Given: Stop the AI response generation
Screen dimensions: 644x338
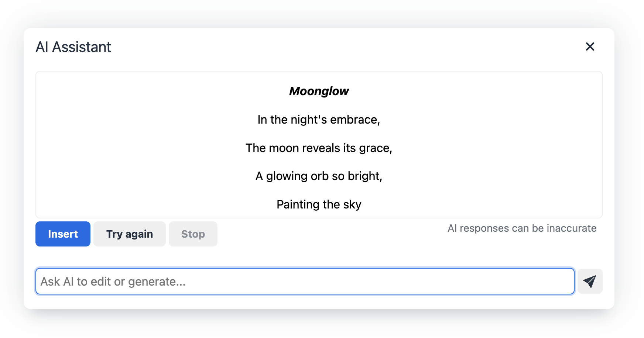Looking at the screenshot, I should [x=193, y=234].
